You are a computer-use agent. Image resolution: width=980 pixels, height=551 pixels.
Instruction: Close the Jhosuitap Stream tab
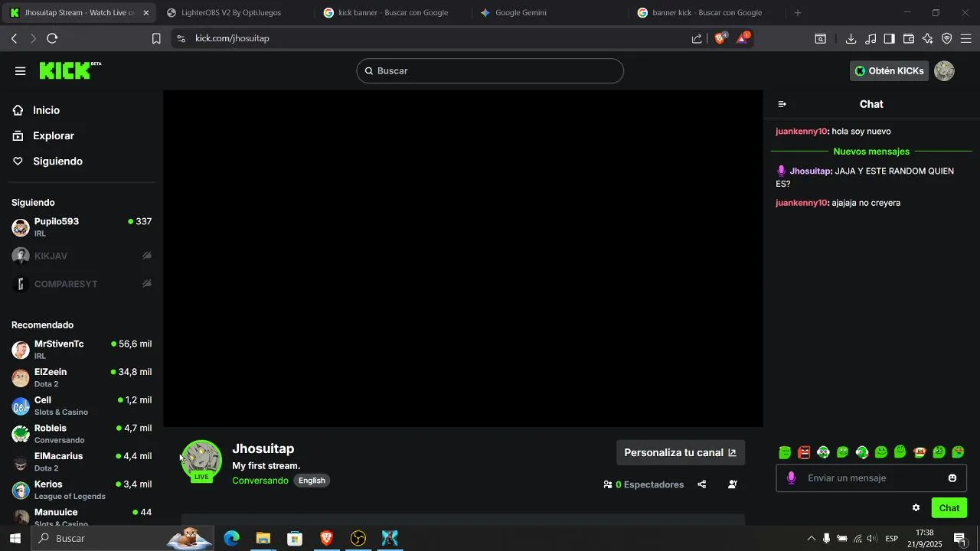pos(146,13)
